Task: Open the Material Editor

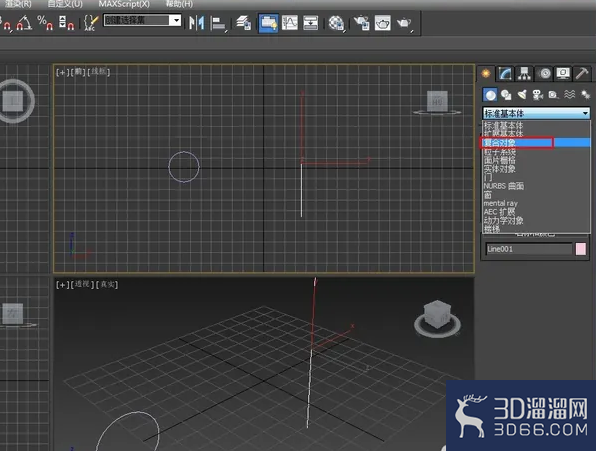Action: coord(336,23)
